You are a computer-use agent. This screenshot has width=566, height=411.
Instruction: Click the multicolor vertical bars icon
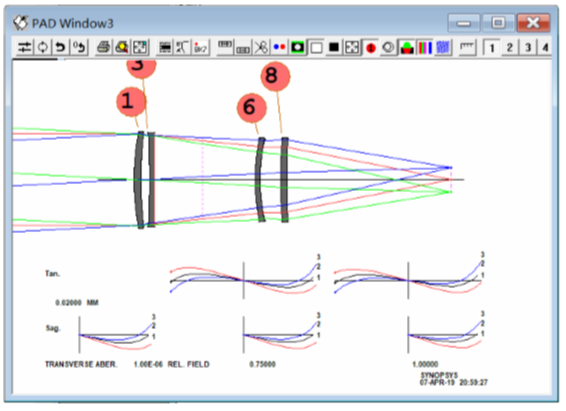[x=425, y=47]
